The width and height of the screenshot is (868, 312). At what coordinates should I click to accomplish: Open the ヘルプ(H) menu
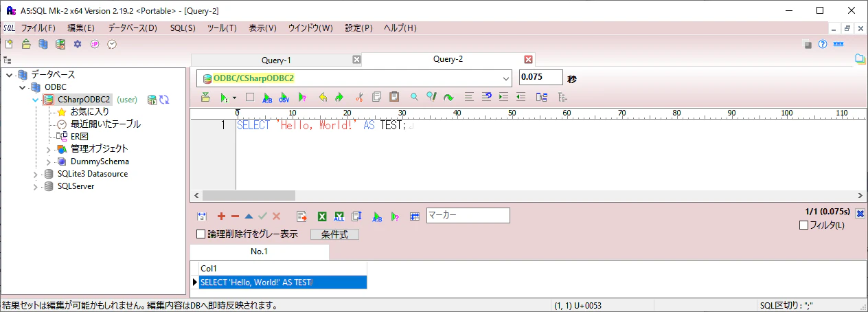[400, 28]
